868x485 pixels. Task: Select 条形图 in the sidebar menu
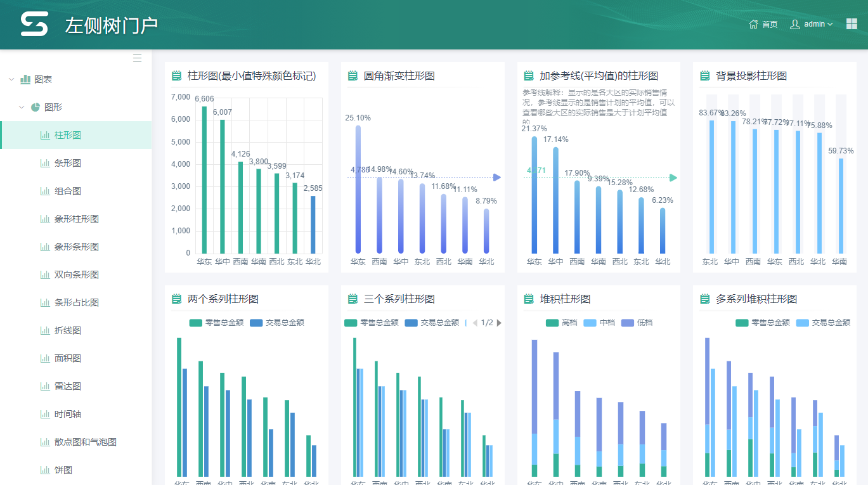point(68,163)
